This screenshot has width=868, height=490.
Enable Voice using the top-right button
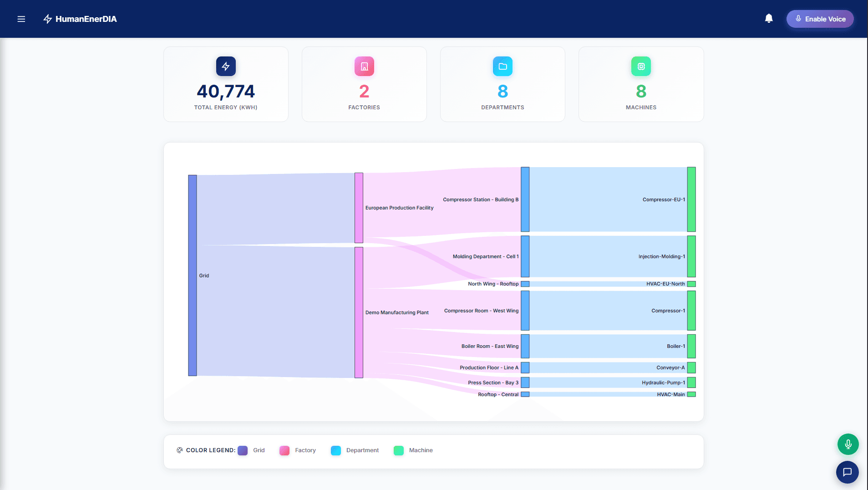pyautogui.click(x=820, y=19)
